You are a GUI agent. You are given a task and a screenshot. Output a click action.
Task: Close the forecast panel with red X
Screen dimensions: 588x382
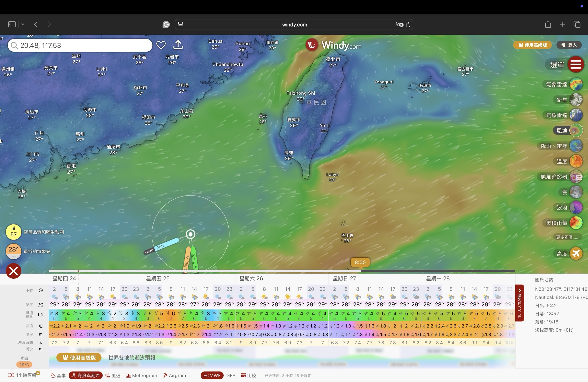[14, 271]
